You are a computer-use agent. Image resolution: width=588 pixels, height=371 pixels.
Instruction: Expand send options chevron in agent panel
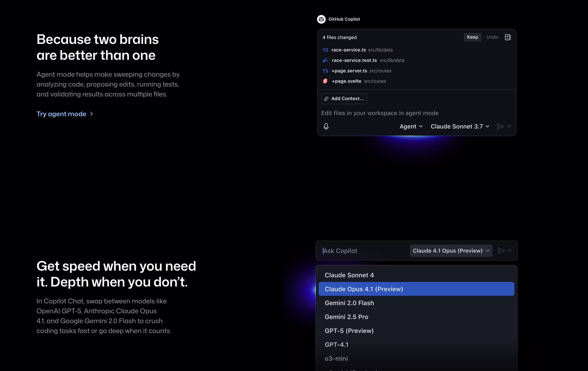click(x=509, y=126)
